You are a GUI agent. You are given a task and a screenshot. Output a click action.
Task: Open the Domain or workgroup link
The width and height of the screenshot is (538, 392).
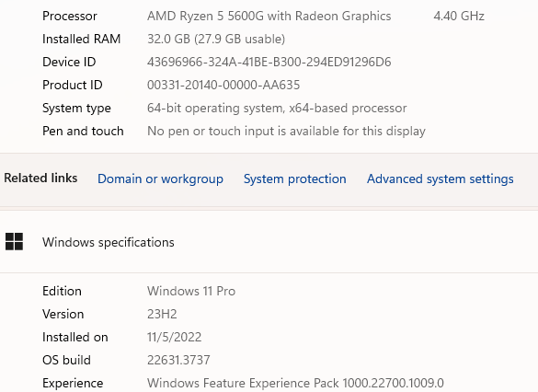pos(160,179)
